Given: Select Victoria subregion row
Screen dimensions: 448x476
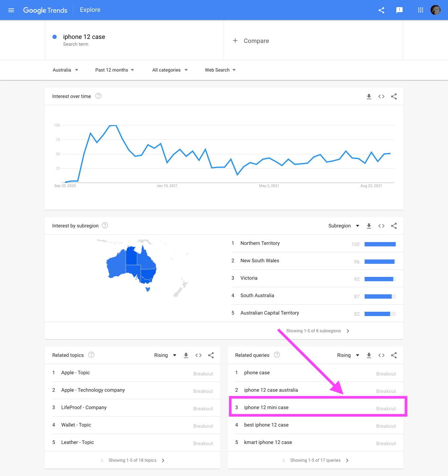Looking at the screenshot, I should 317,278.
